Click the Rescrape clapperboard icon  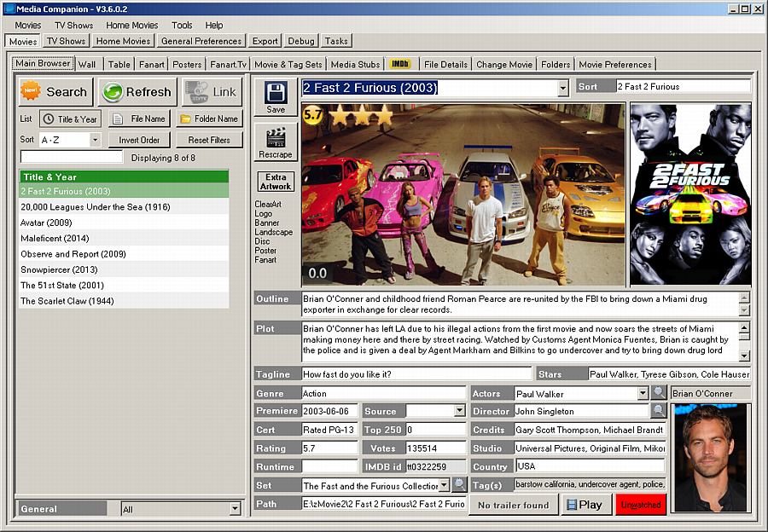pos(276,142)
